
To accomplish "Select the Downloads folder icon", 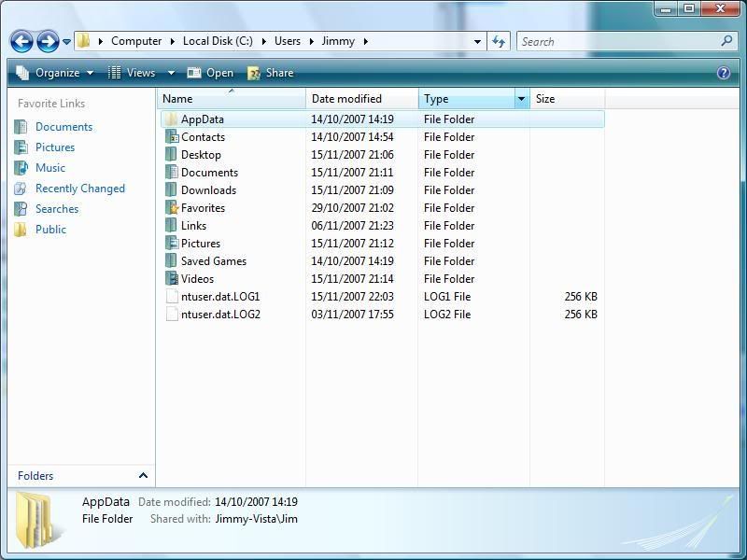I will click(x=171, y=190).
